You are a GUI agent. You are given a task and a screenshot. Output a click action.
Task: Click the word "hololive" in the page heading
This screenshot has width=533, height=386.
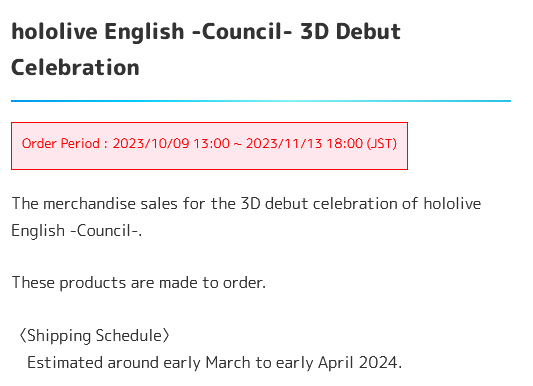point(54,32)
